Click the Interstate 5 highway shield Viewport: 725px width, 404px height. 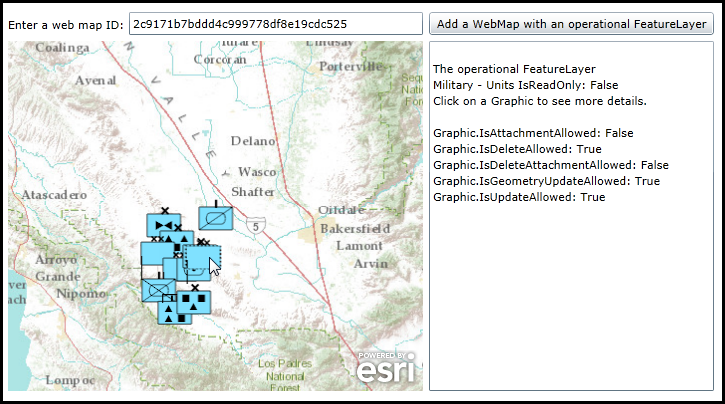point(256,226)
